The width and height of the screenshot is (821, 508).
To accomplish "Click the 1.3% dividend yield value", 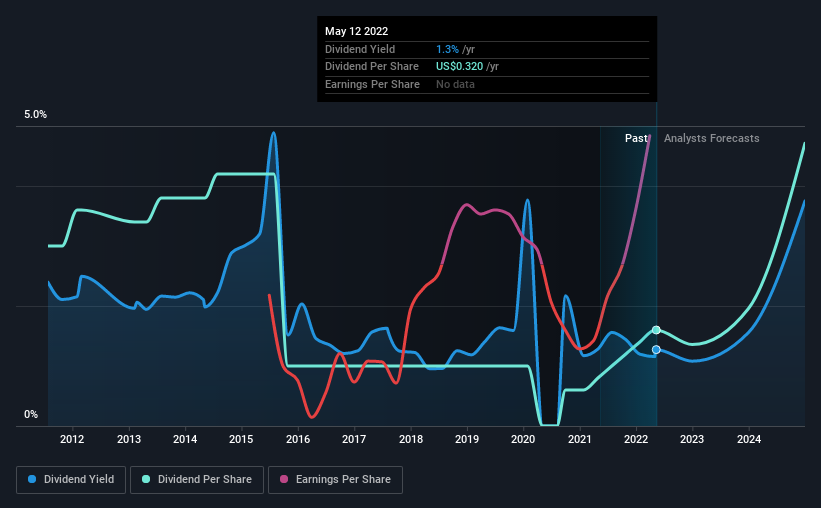I will click(x=447, y=49).
